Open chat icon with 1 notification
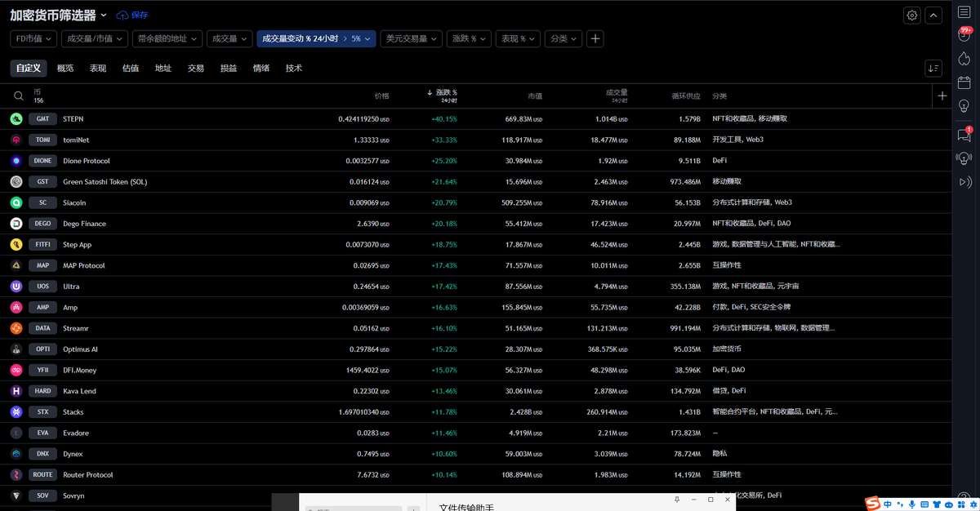 964,135
